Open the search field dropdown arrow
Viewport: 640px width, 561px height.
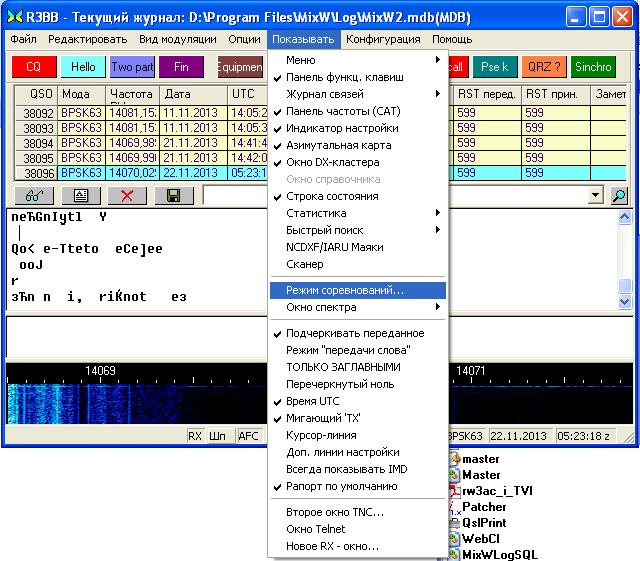click(x=596, y=195)
